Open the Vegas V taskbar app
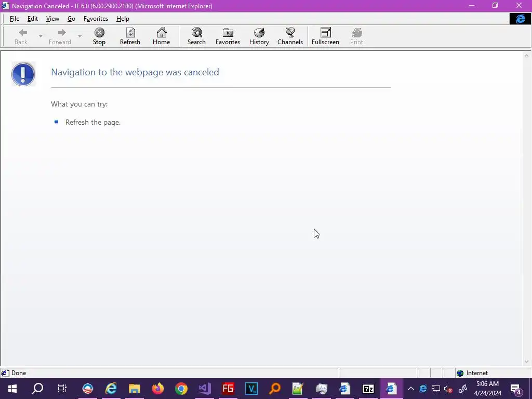 251,389
